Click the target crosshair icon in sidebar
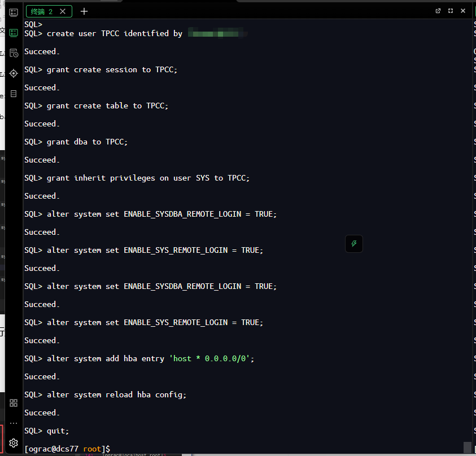The height and width of the screenshot is (456, 476). point(14,73)
